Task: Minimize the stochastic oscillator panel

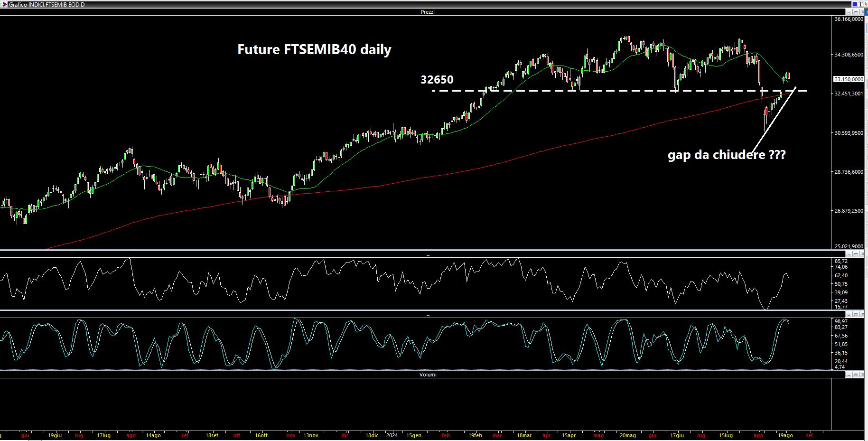Action: tap(849, 314)
